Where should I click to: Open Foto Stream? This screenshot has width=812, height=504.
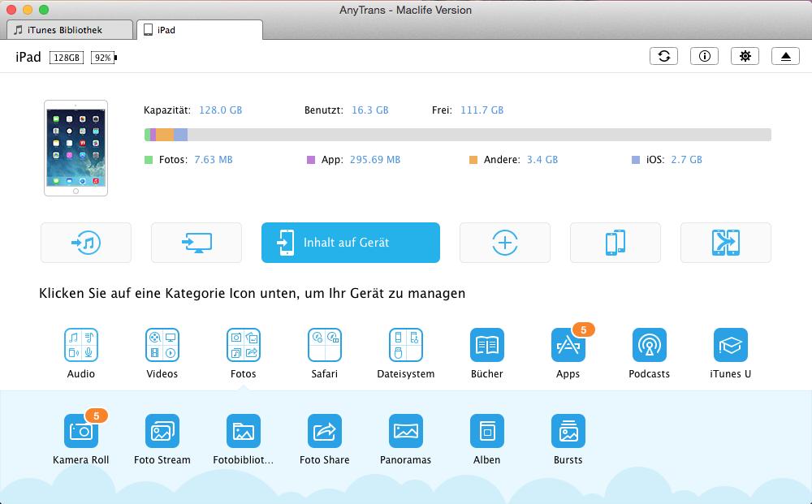[162, 430]
